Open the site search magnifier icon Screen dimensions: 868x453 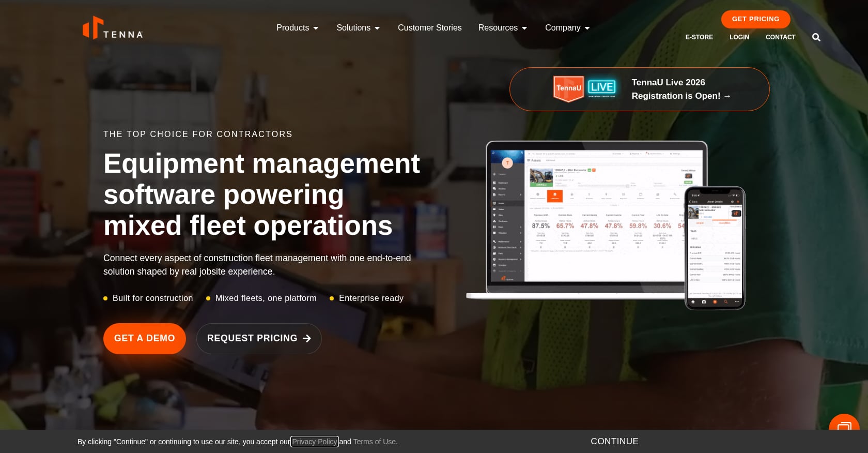coord(816,37)
